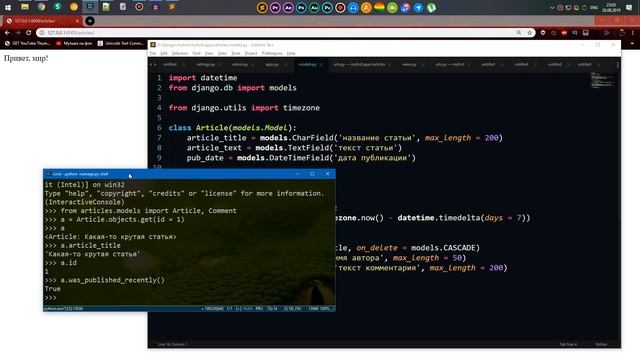Maximize the cmd python manage.py shell window
Image resolution: width=640 pixels, height=360 pixels.
pos(312,174)
